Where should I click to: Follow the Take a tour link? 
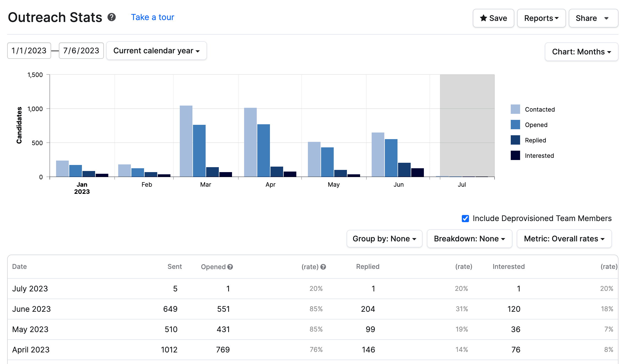(152, 17)
